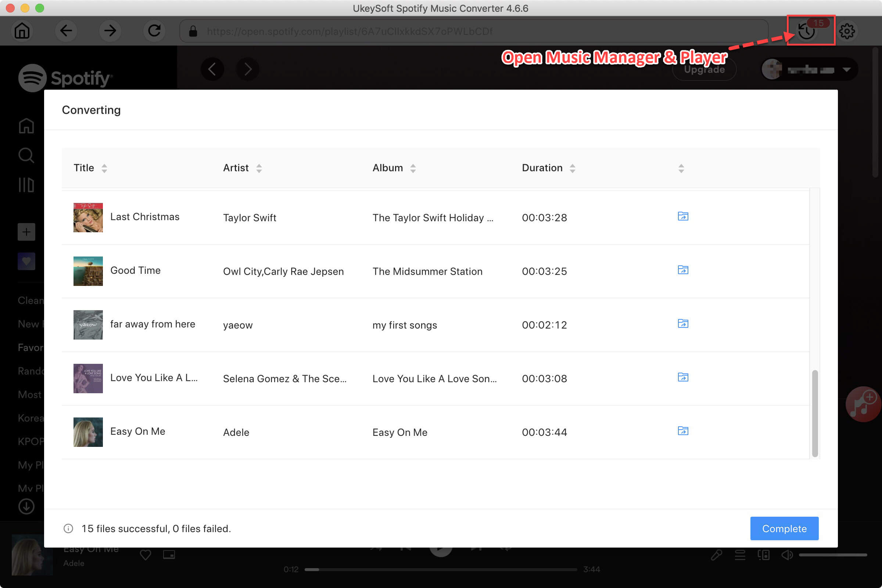
Task: Click the Create Playlist plus icon
Action: click(x=26, y=232)
